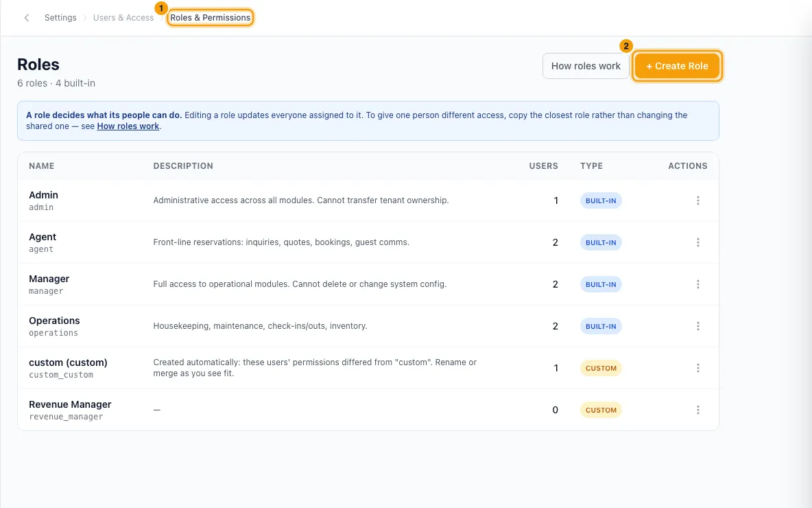The width and height of the screenshot is (812, 508).
Task: Click the custom_custom slug text
Action: tap(61, 375)
